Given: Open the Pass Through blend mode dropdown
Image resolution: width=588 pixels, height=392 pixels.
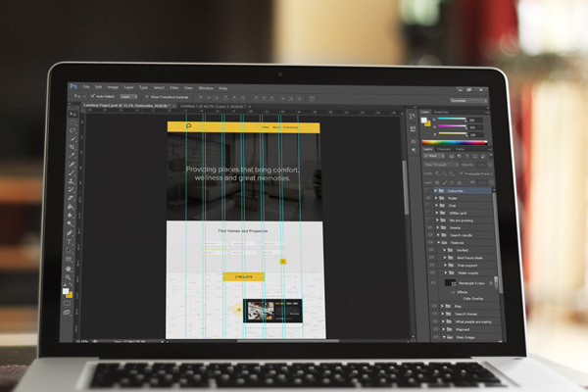Looking at the screenshot, I should (441, 165).
